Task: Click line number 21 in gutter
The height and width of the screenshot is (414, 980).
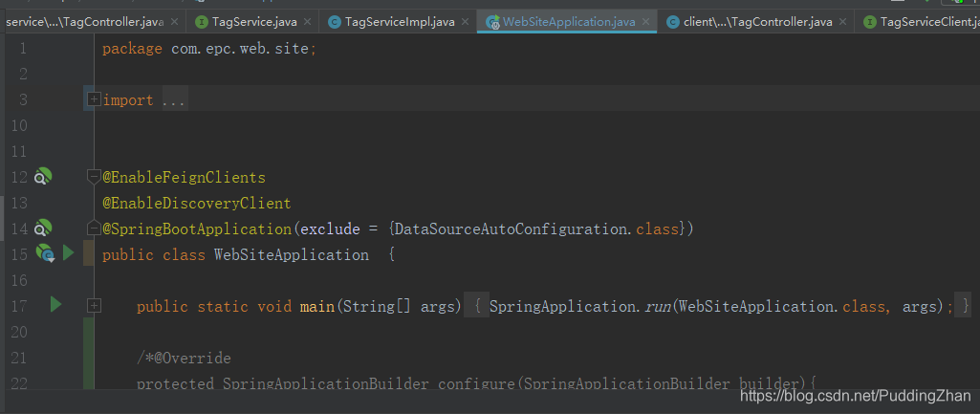Action: point(19,359)
